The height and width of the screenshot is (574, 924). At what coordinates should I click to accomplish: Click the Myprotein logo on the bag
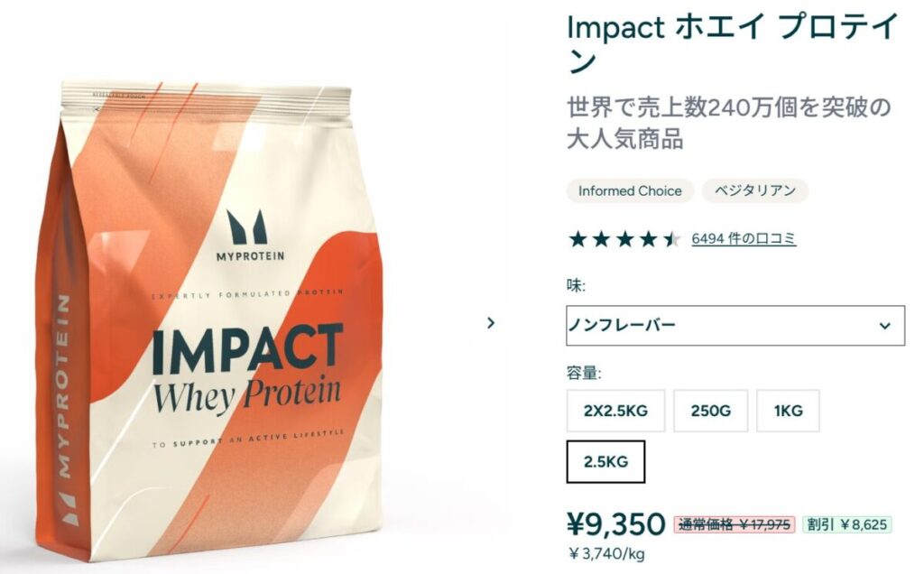click(249, 236)
